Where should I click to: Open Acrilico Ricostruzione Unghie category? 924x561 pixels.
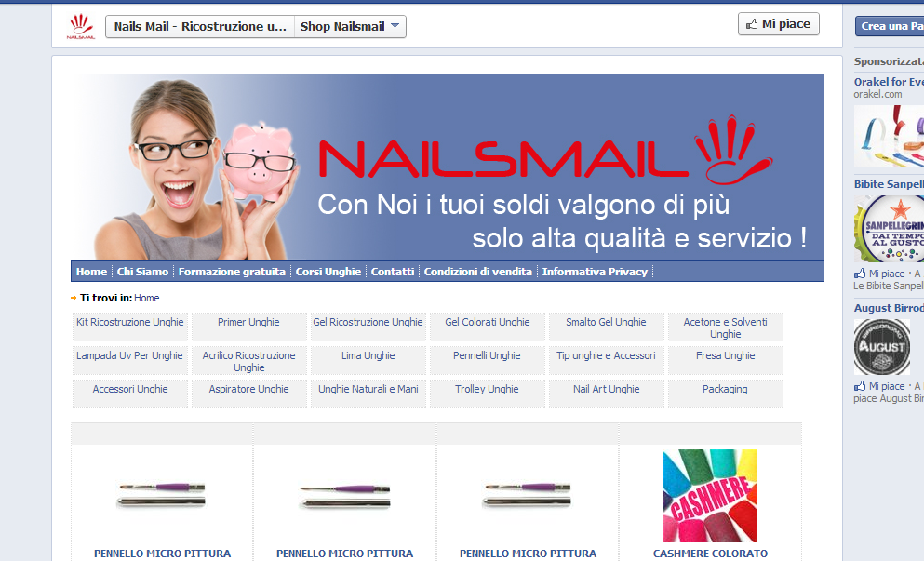(x=248, y=362)
